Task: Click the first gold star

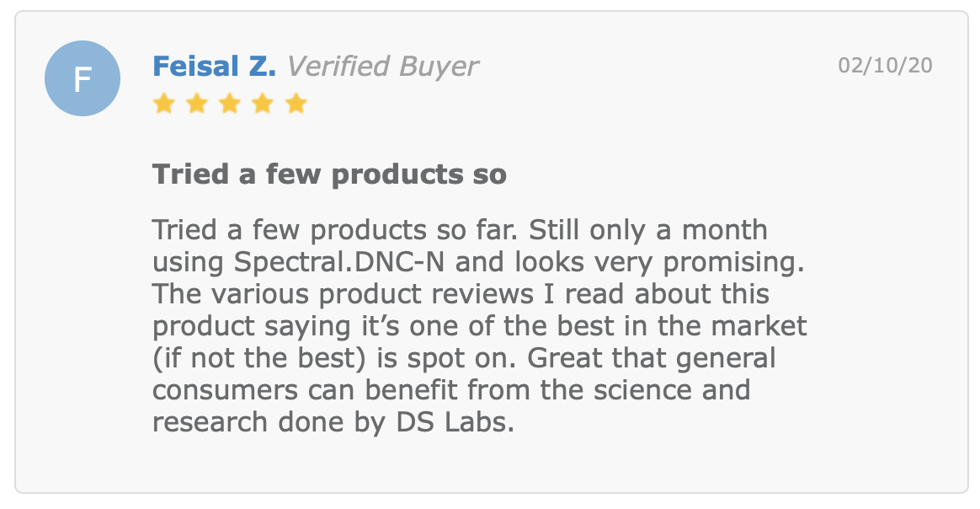Action: click(x=163, y=103)
